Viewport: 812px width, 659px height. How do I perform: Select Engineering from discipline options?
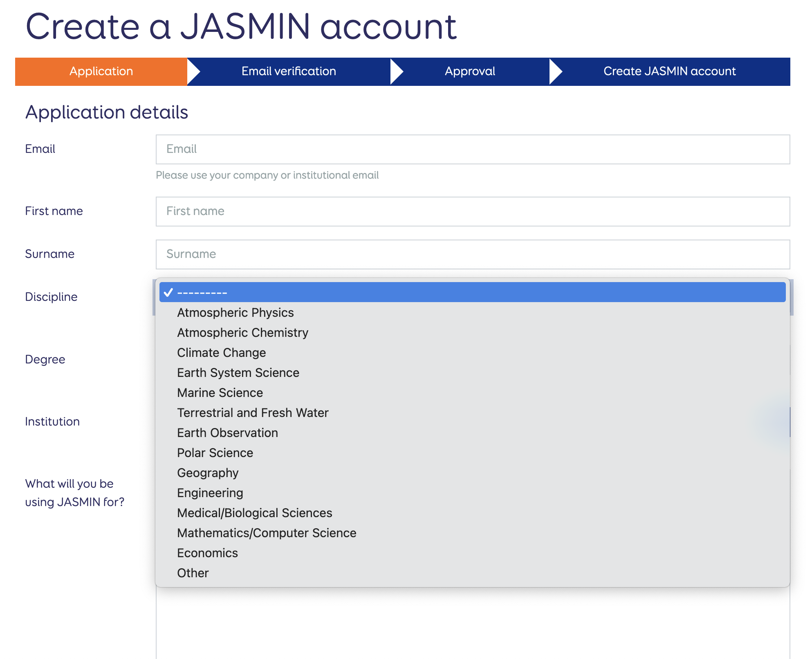tap(210, 493)
